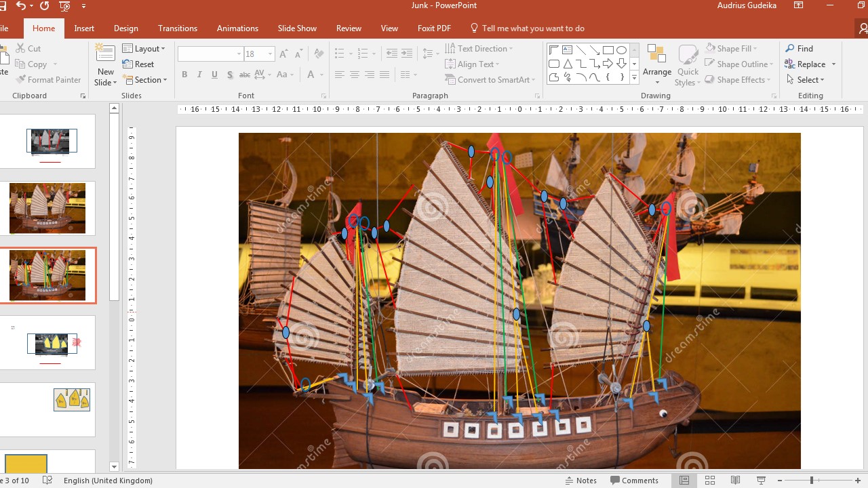Reset the slide with the Reset button
The height and width of the screenshot is (488, 868).
tap(139, 64)
